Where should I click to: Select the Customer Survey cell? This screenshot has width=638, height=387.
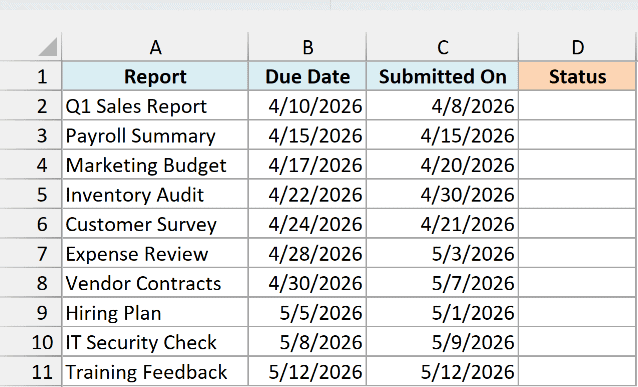(155, 224)
